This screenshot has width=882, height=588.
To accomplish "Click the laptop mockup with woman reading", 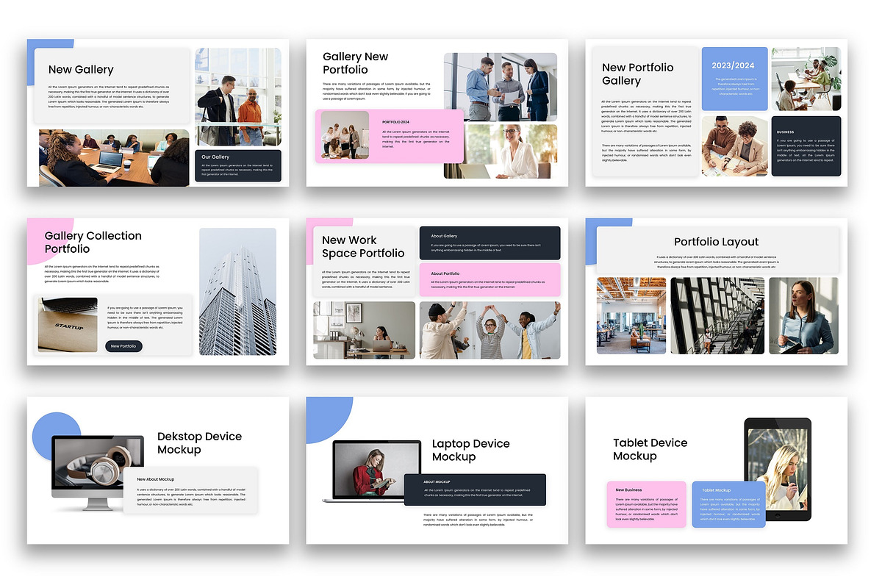I will (373, 471).
